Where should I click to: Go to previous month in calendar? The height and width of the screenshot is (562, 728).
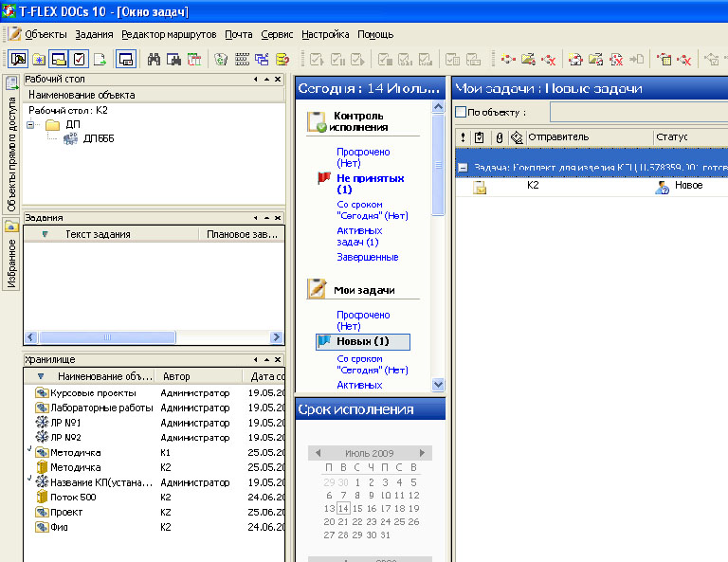318,453
